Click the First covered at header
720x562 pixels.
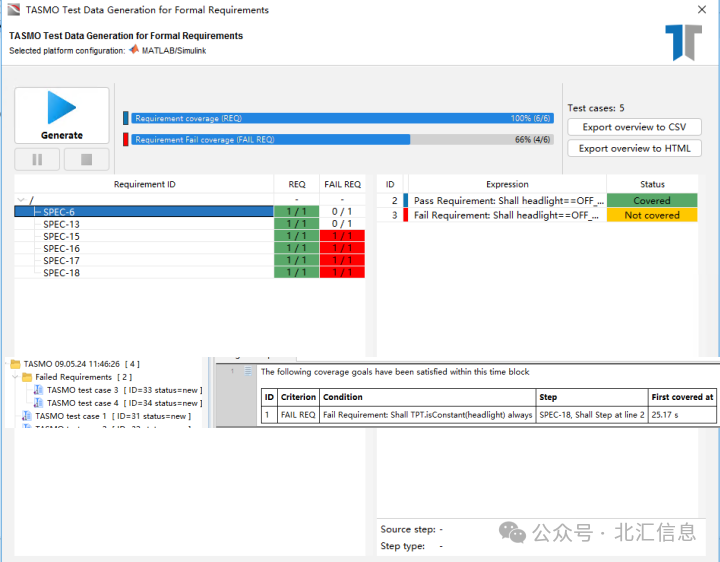(x=682, y=397)
